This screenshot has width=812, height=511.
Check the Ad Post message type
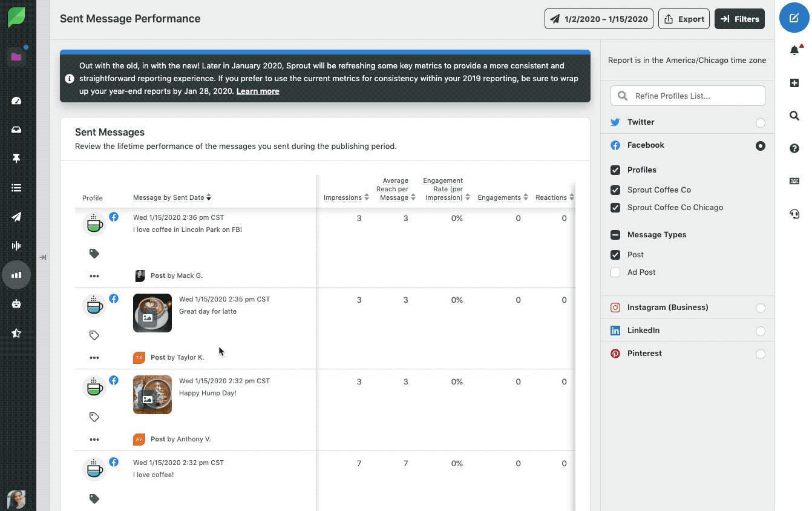point(615,272)
